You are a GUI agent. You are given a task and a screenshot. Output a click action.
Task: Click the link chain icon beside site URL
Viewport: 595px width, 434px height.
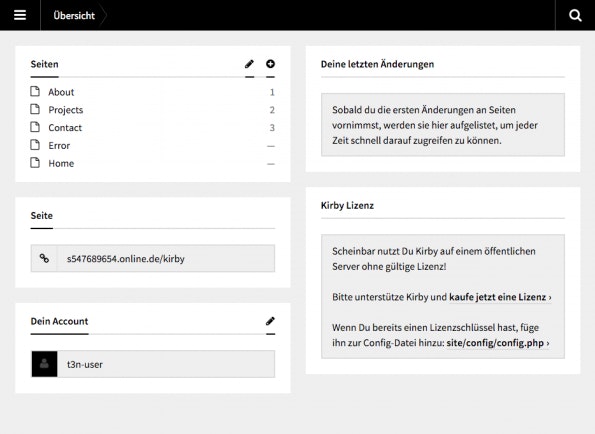click(44, 258)
